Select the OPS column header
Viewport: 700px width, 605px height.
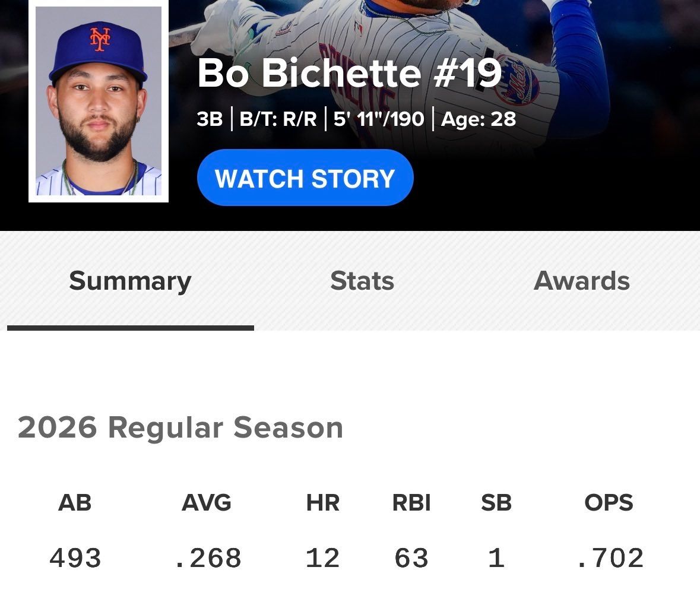click(609, 503)
